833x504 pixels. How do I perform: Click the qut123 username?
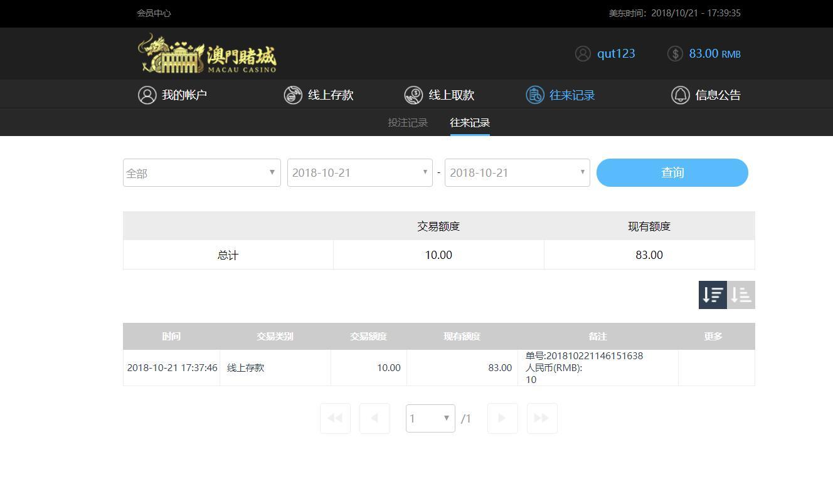pos(616,54)
